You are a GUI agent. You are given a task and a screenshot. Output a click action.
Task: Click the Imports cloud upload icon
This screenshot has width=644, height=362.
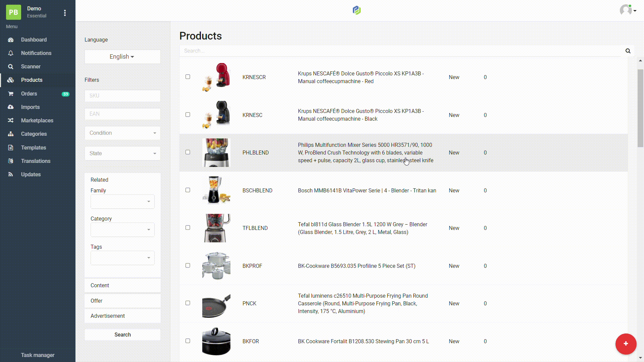coord(11,107)
